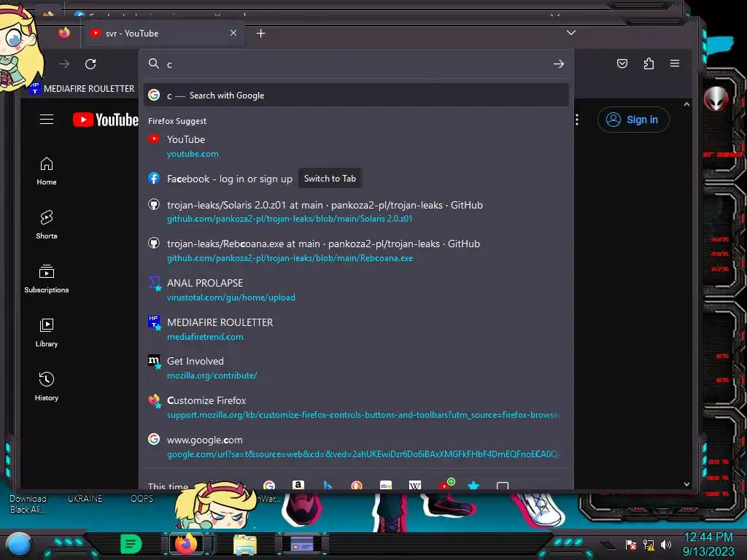The height and width of the screenshot is (560, 747).
Task: Choose the virustotal.com/gui/home/upload suggestion
Action: (356, 289)
